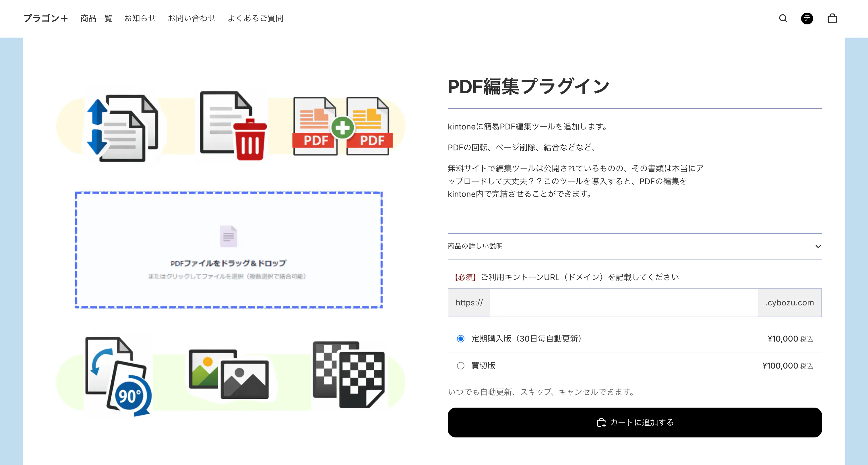The height and width of the screenshot is (465, 868).
Task: Expand 商品の詳しい説明 section
Action: click(x=475, y=246)
